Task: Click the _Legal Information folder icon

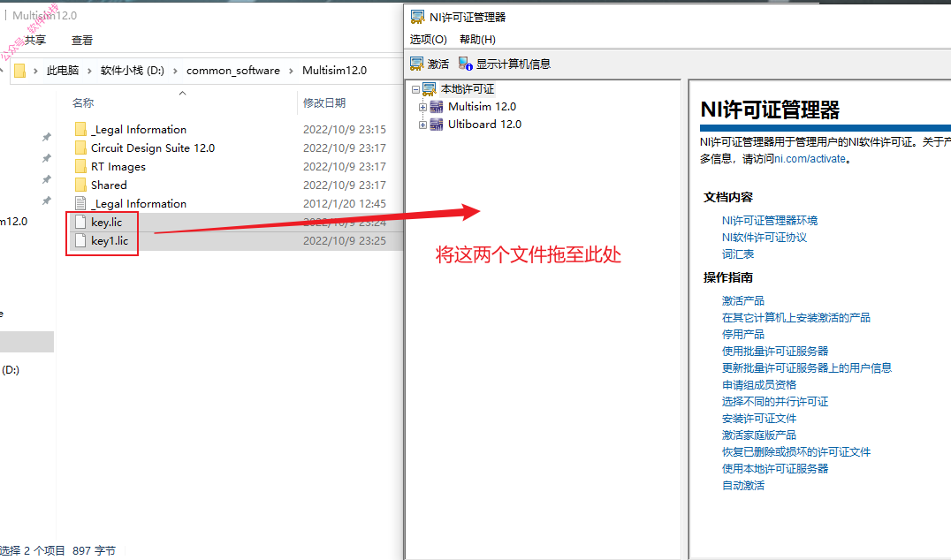Action: coord(80,129)
